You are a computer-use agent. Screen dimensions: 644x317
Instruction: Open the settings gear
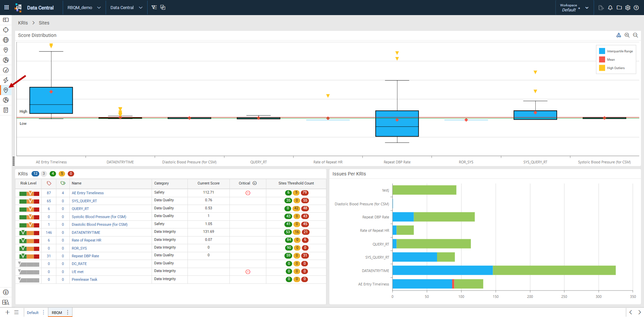pyautogui.click(x=628, y=7)
